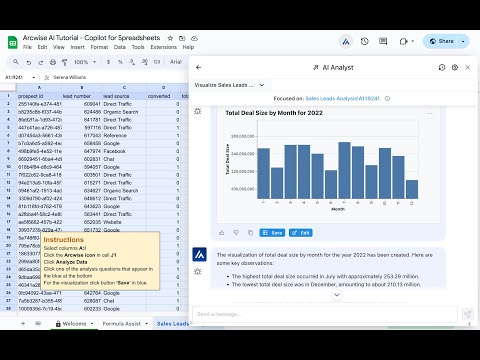Open the Arcwise extension icon in header
The width and height of the screenshot is (480, 360).
pos(346,42)
